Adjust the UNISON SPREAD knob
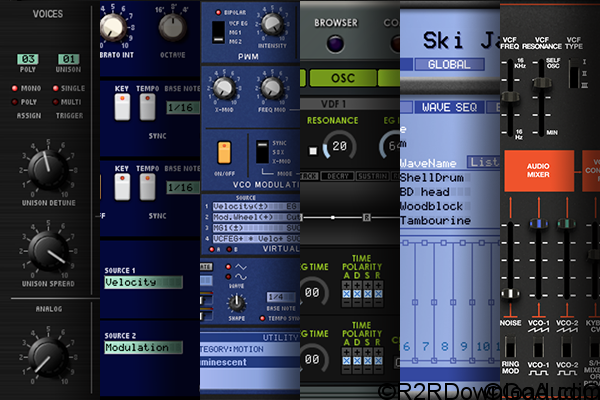The image size is (600, 400). (x=48, y=250)
